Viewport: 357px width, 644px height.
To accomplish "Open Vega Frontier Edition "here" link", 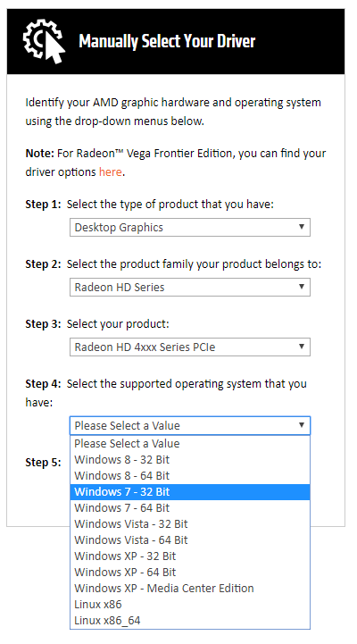I will coord(110,171).
